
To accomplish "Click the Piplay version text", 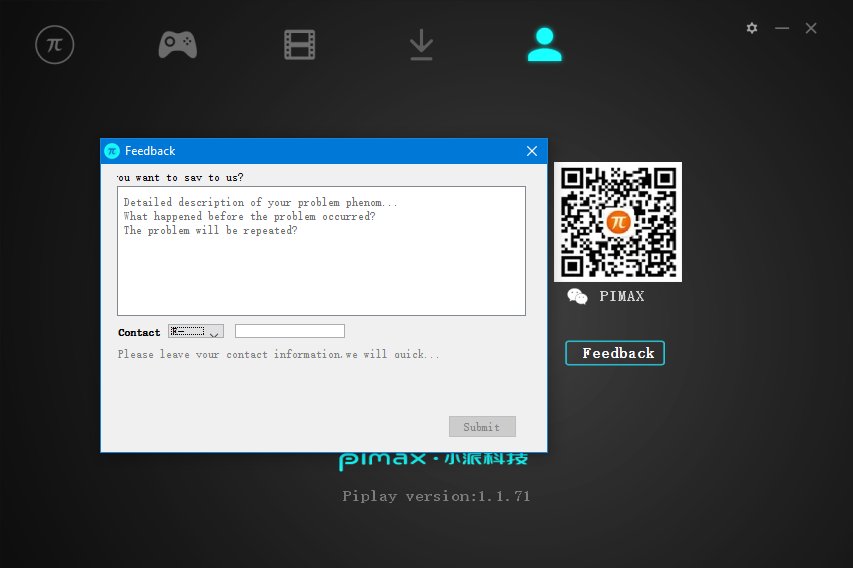I will click(x=436, y=496).
